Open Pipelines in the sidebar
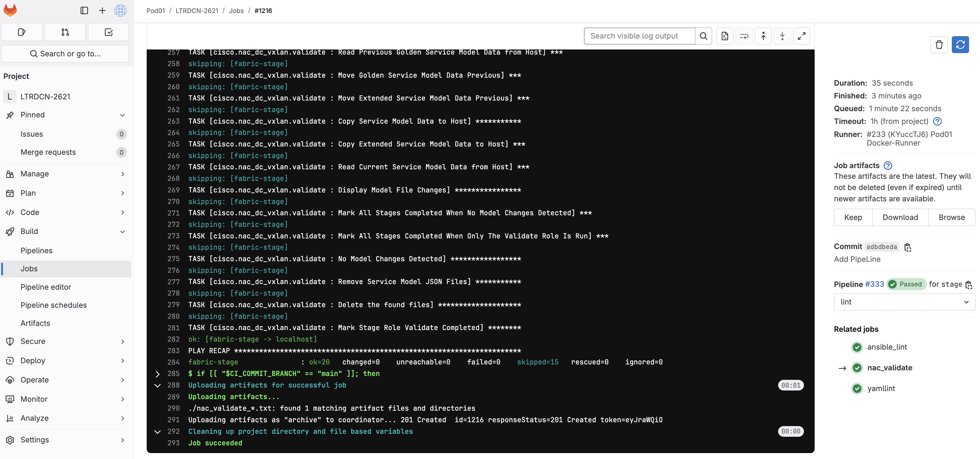The image size is (980, 459). [36, 251]
